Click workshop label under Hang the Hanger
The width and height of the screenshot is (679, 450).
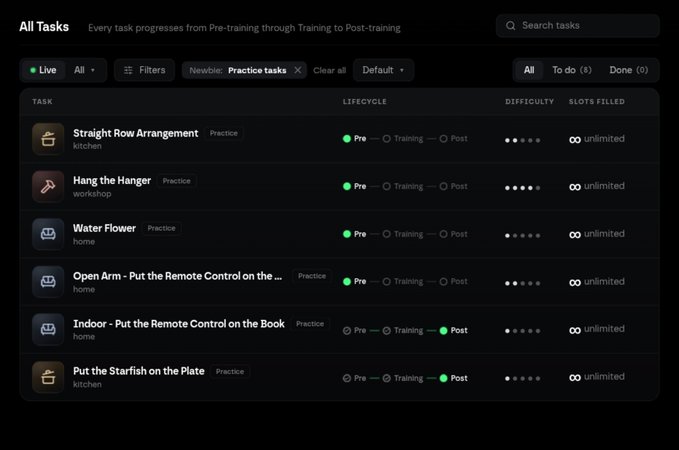(92, 194)
